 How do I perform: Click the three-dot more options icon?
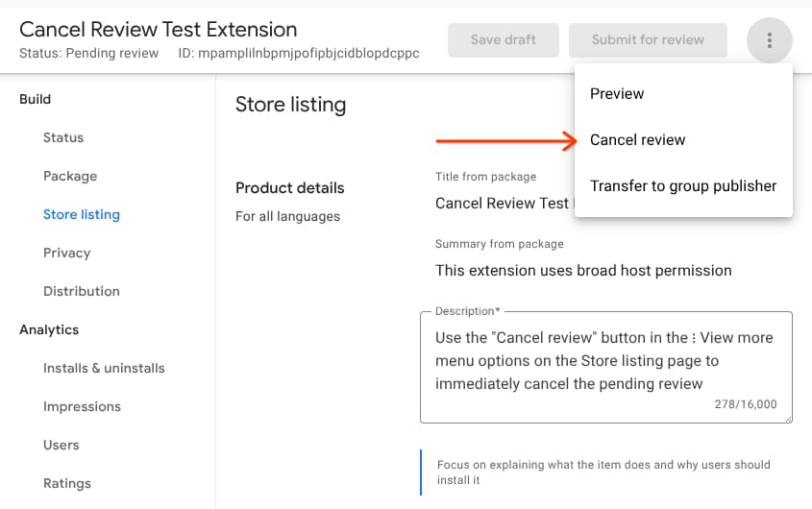(x=769, y=40)
